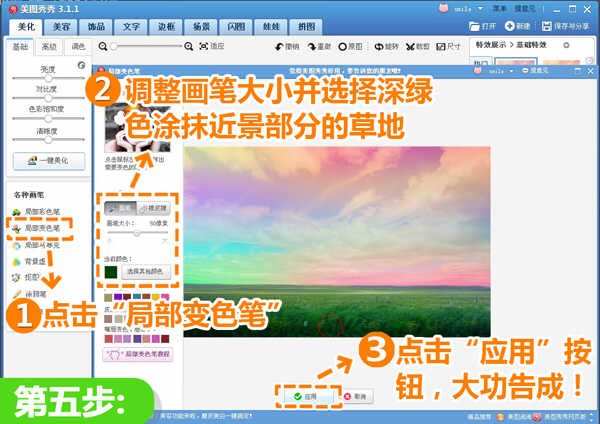
Task: Switch to the 美容 tab
Action: [61, 27]
